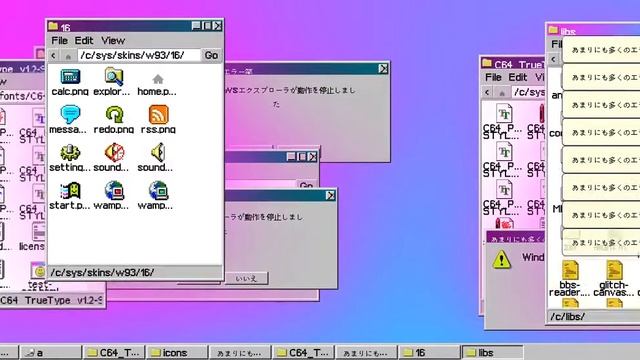
Task: Click home icon in C64 TrueType right window
Action: [502, 93]
